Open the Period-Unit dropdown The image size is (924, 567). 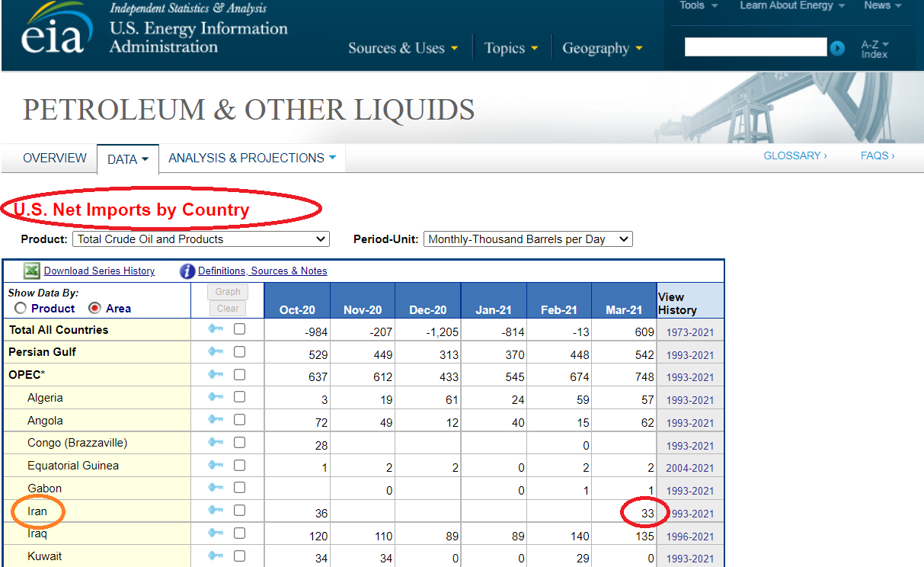click(x=528, y=239)
